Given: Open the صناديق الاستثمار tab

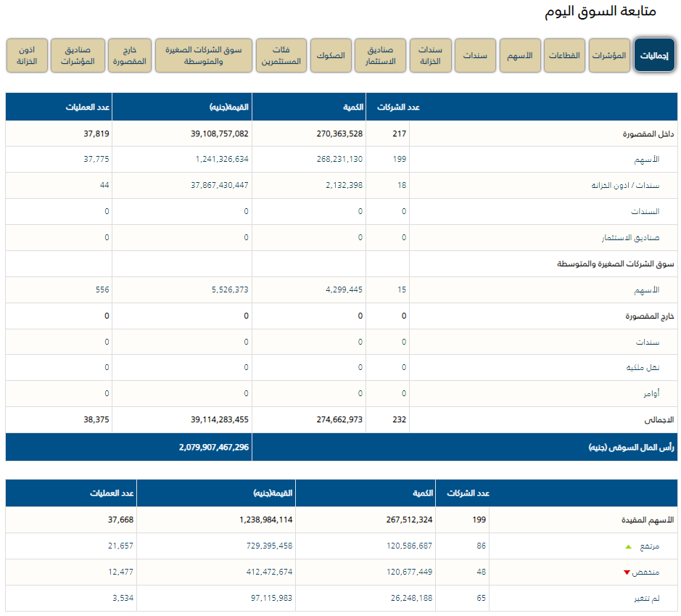Looking at the screenshot, I should click(380, 56).
